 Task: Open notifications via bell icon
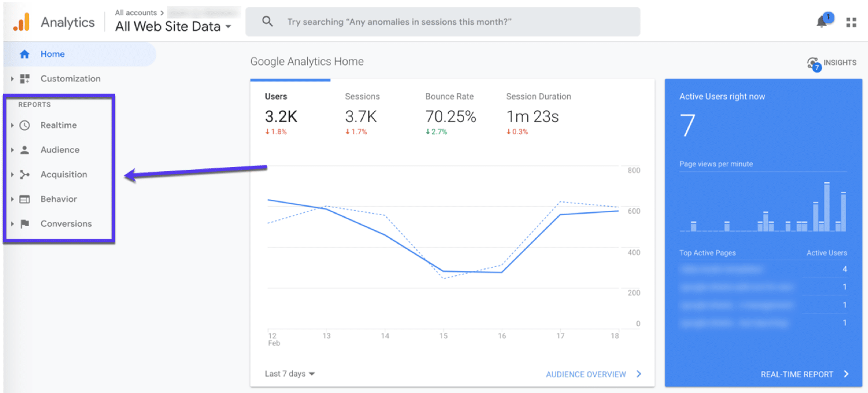tap(821, 21)
